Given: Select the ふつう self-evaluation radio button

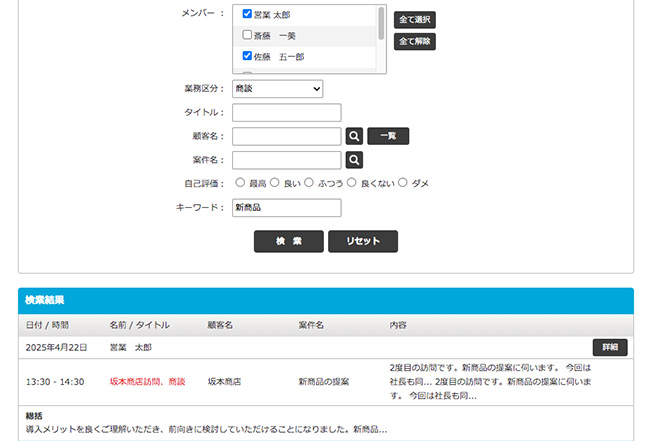Looking at the screenshot, I should coord(309,182).
